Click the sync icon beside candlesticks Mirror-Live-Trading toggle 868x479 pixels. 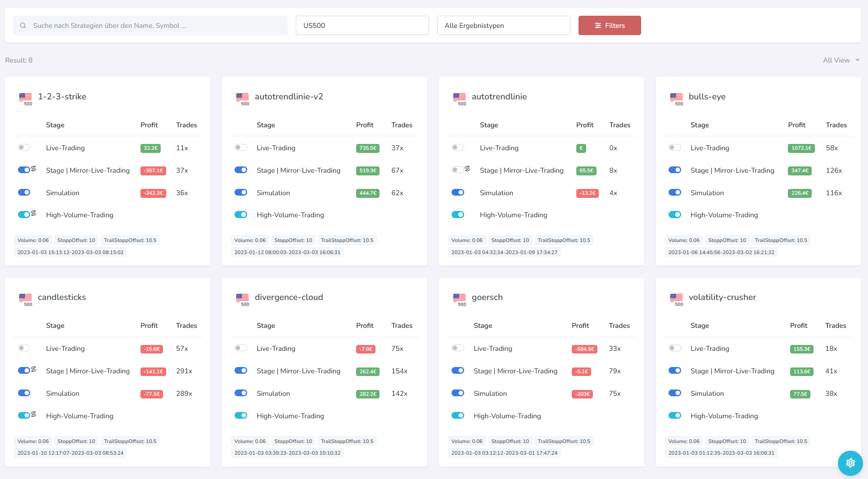point(34,369)
